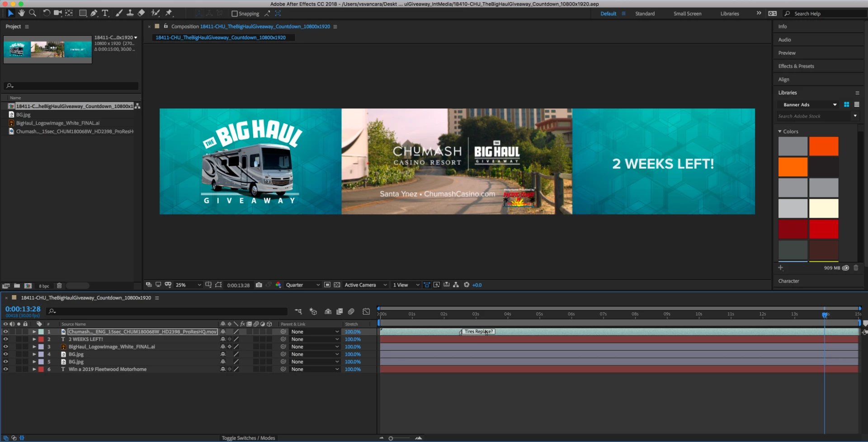
Task: Pick the cream library color swatch
Action: (824, 208)
